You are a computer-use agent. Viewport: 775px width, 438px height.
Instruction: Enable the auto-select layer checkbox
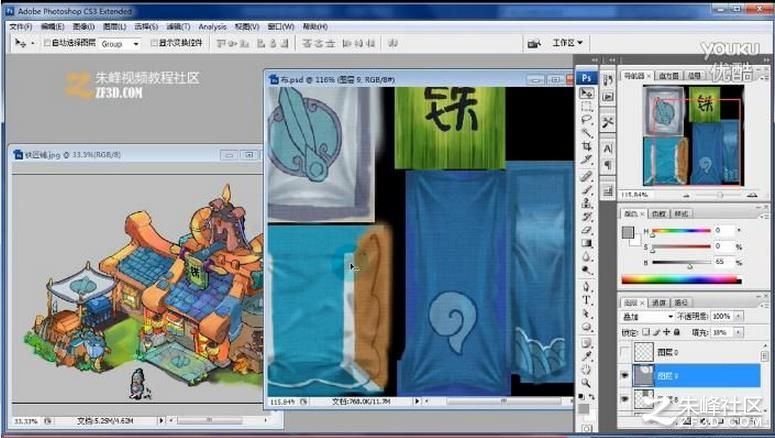pyautogui.click(x=47, y=43)
